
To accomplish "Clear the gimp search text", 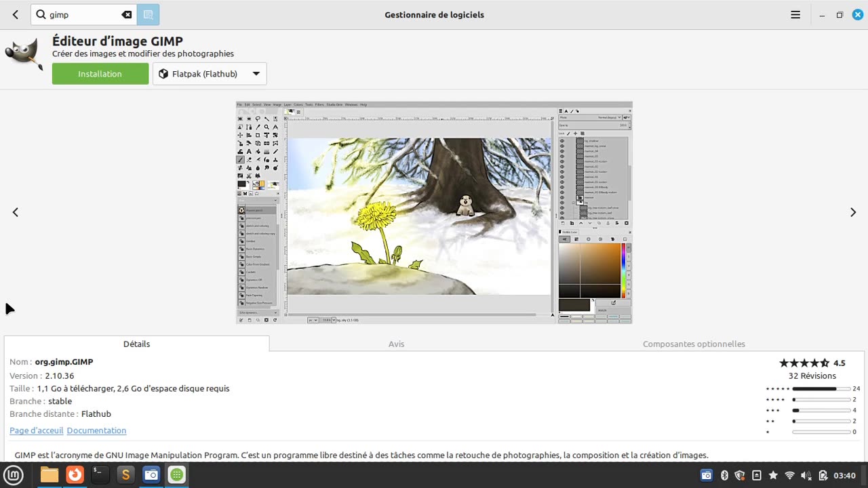I will pyautogui.click(x=127, y=14).
